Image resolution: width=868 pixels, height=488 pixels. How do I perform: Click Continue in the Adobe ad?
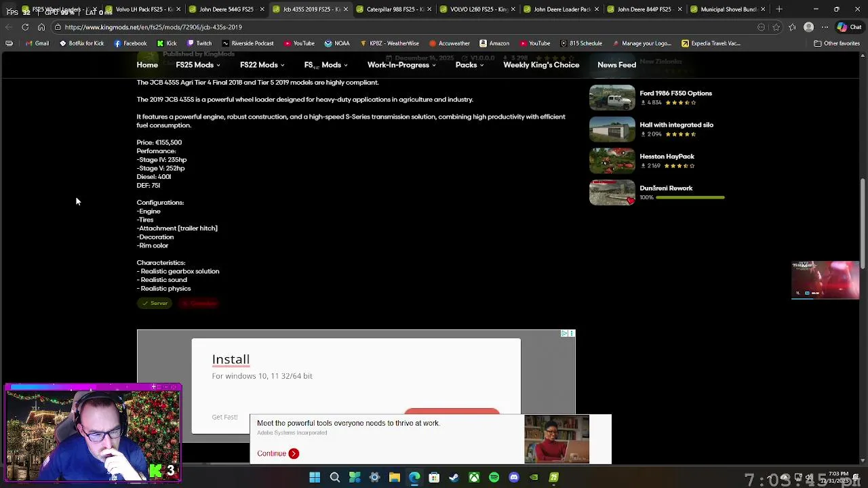pyautogui.click(x=278, y=453)
